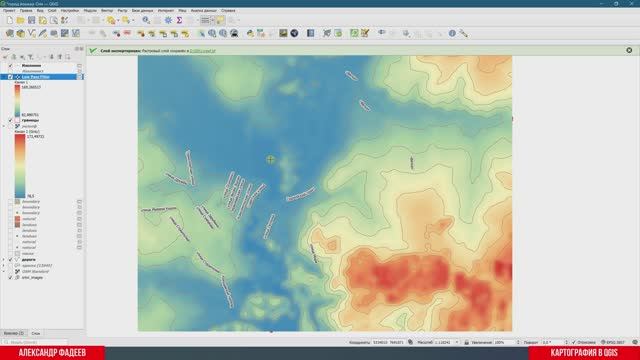
Task: Toggle the Intel_images layer checkbox
Action: tap(11, 277)
